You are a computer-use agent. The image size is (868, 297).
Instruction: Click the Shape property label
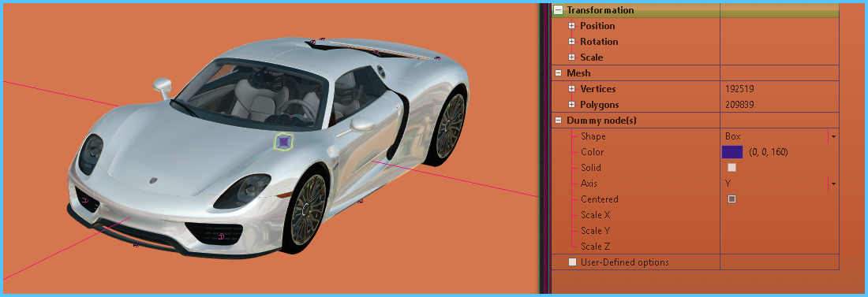point(593,136)
